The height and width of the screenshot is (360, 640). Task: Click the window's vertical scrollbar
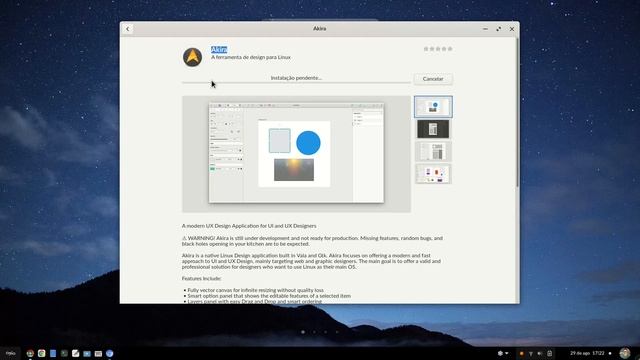518,112
